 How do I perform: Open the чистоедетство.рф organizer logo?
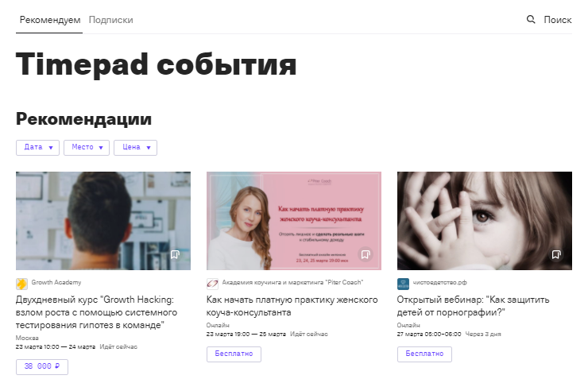pos(403,284)
